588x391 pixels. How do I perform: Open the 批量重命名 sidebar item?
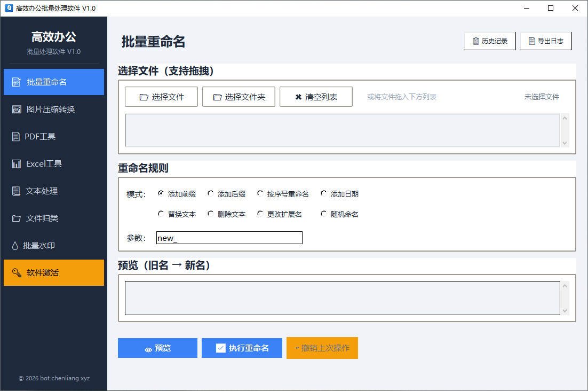(x=54, y=82)
